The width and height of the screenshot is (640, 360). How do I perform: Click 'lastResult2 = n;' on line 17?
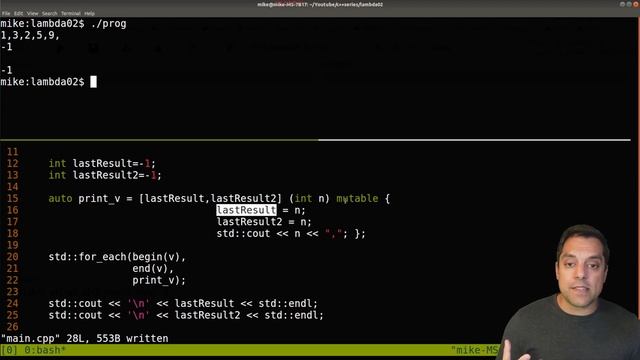(264, 222)
